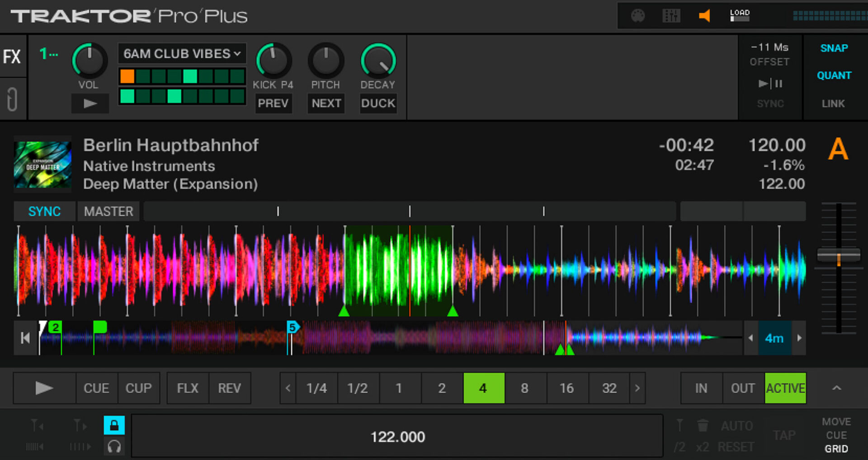Decrease the 4m move size arrow

coord(751,338)
